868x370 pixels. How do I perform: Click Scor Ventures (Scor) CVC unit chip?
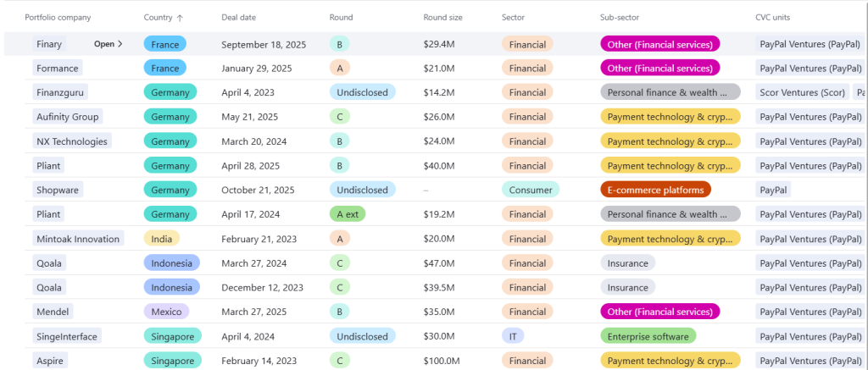coord(803,92)
